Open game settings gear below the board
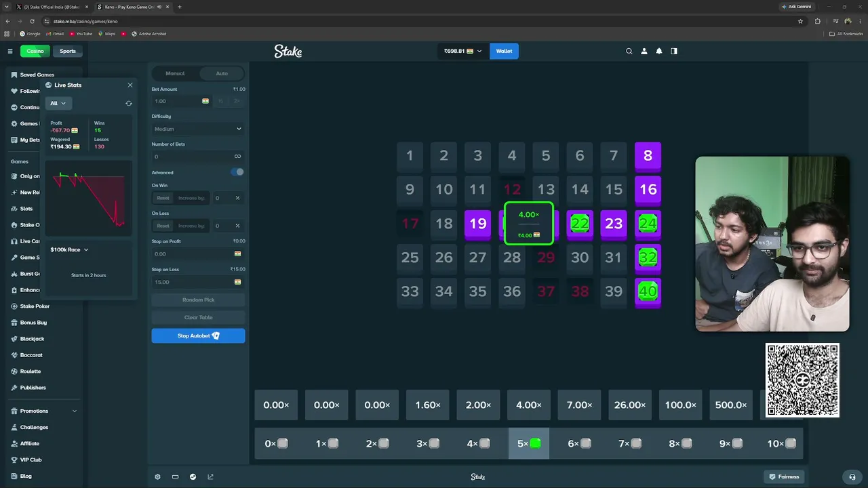Screen dimensions: 868x488 157,476
